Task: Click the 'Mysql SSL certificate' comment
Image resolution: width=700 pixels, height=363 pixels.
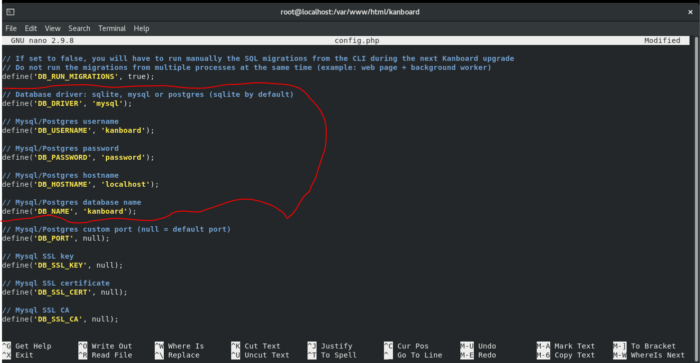Action: (x=55, y=283)
